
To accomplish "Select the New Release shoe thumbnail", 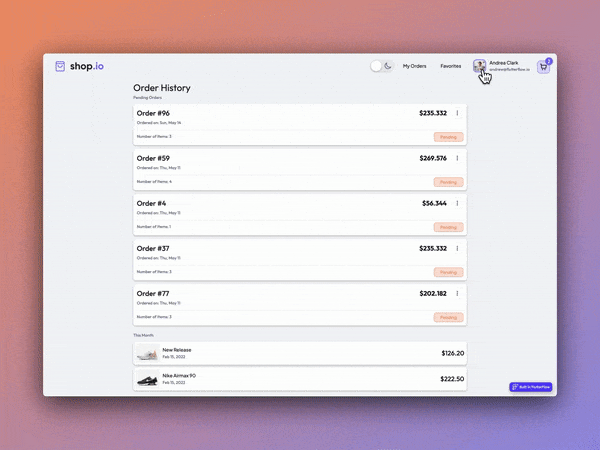I will pyautogui.click(x=147, y=353).
